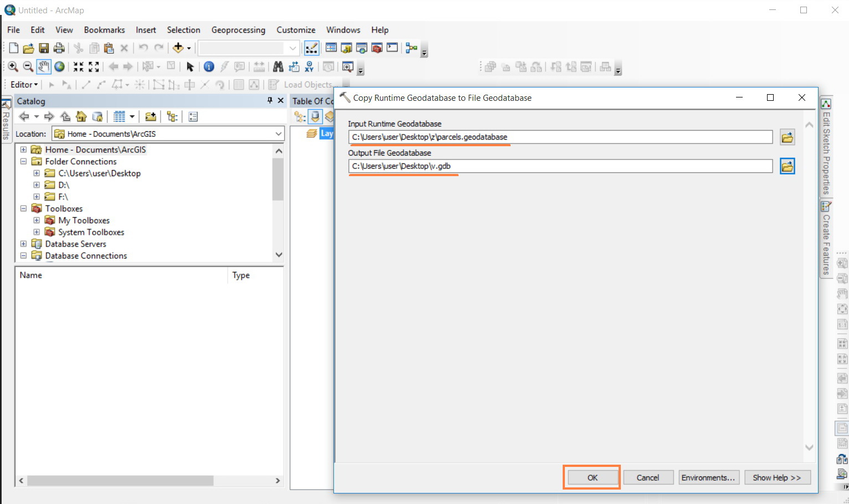849x504 pixels.
Task: Click the Catalog Options icon
Action: (x=193, y=116)
